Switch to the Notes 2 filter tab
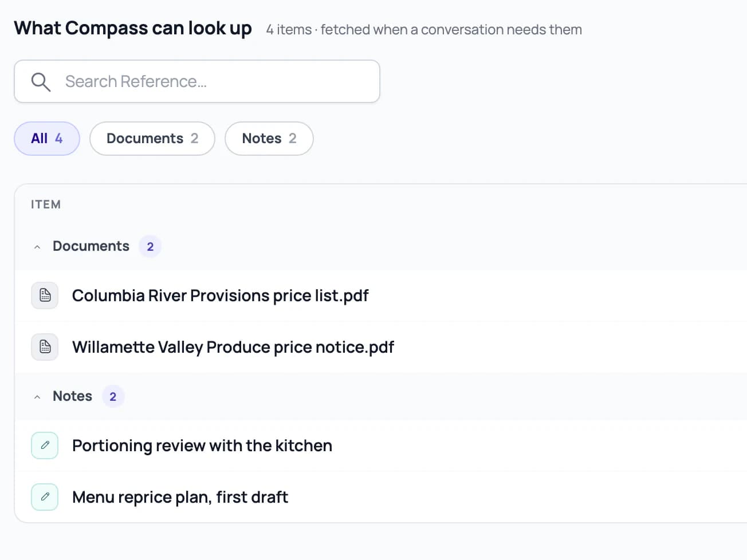 (269, 139)
